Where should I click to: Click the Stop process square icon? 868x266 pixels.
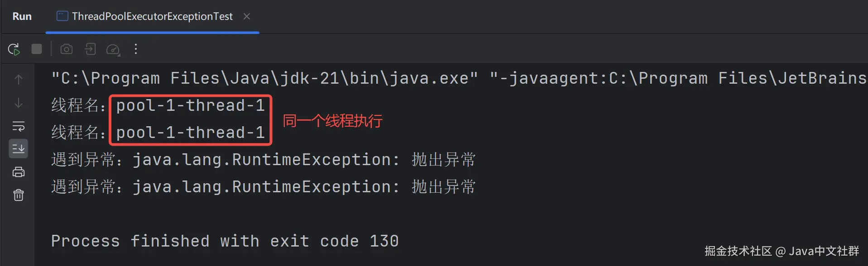[37, 49]
